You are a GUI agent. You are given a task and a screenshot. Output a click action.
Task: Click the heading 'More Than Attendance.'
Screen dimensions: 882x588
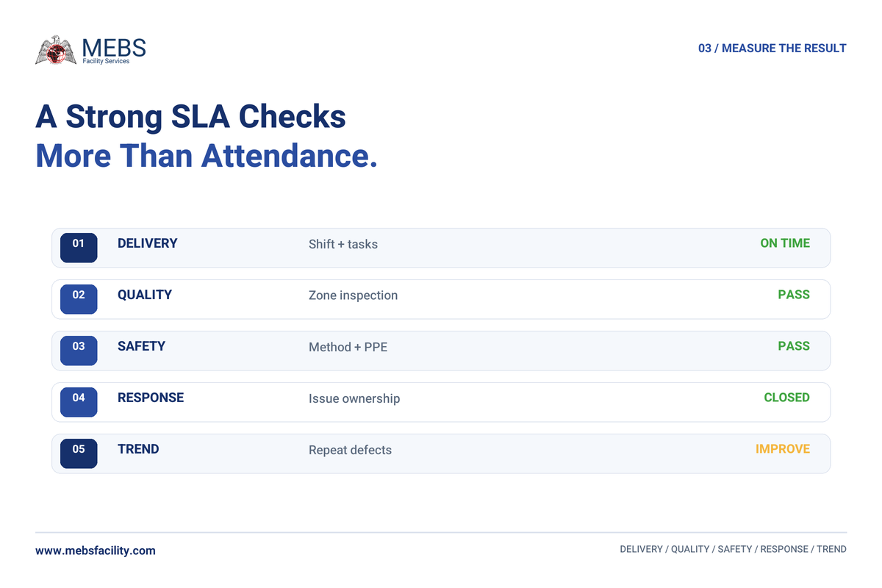coord(207,156)
